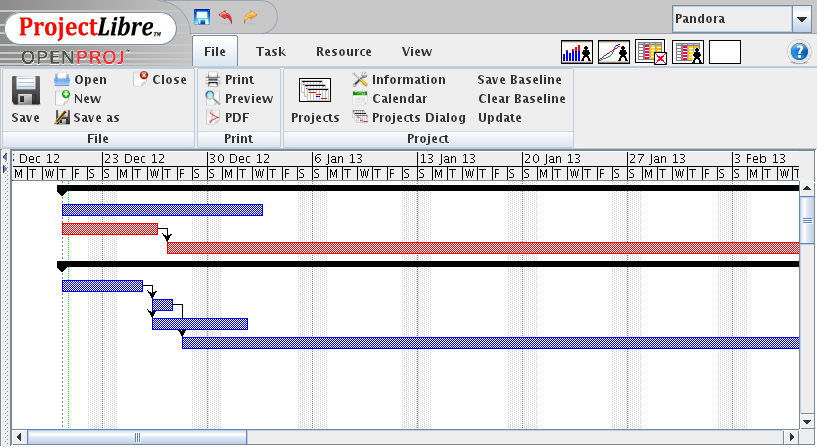817x447 pixels.
Task: Open the Resource tab
Action: tap(343, 52)
